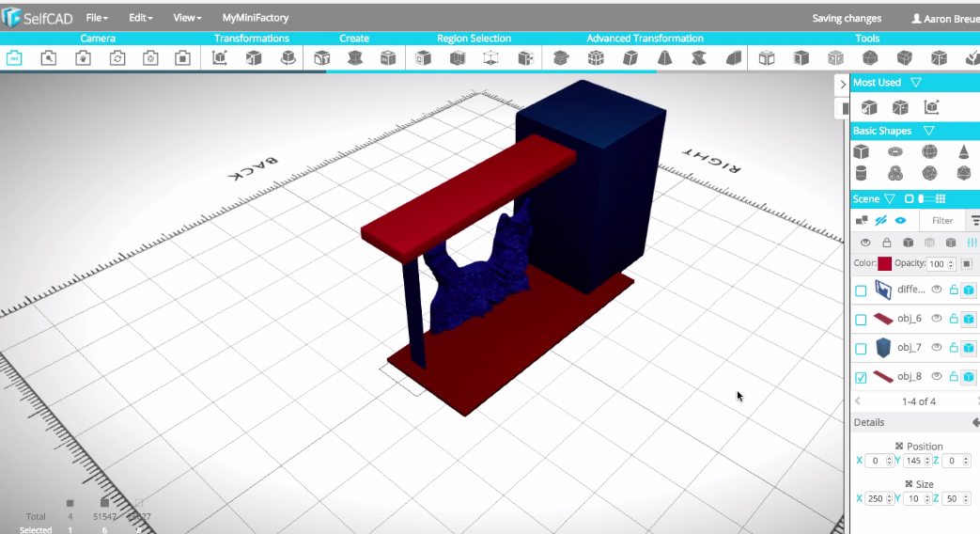Open the Transformations toolbar tab

coord(251,39)
